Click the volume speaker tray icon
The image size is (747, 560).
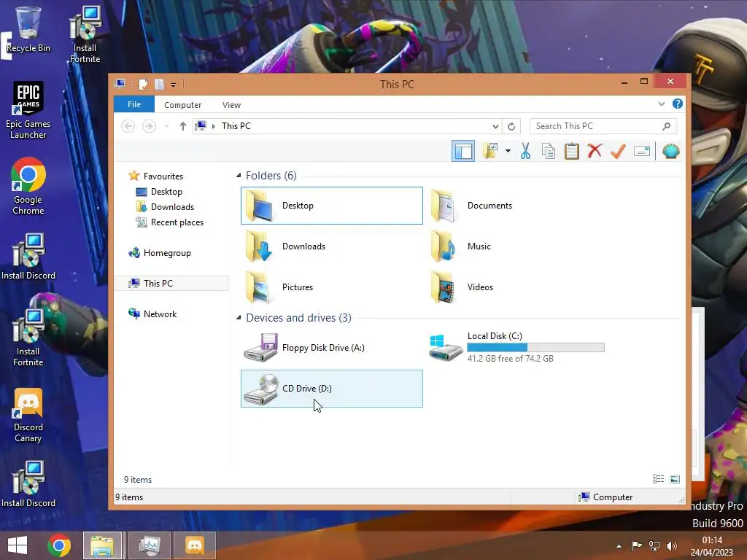click(x=672, y=545)
